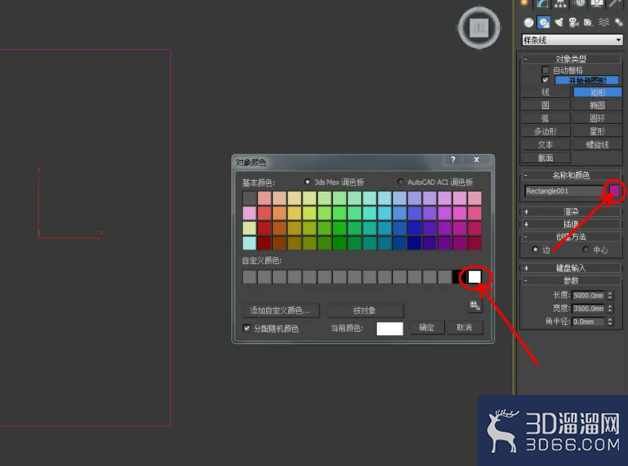Screen dimensions: 628x466
Task: Expand the 键盘输入 rollout
Action: tap(571, 268)
